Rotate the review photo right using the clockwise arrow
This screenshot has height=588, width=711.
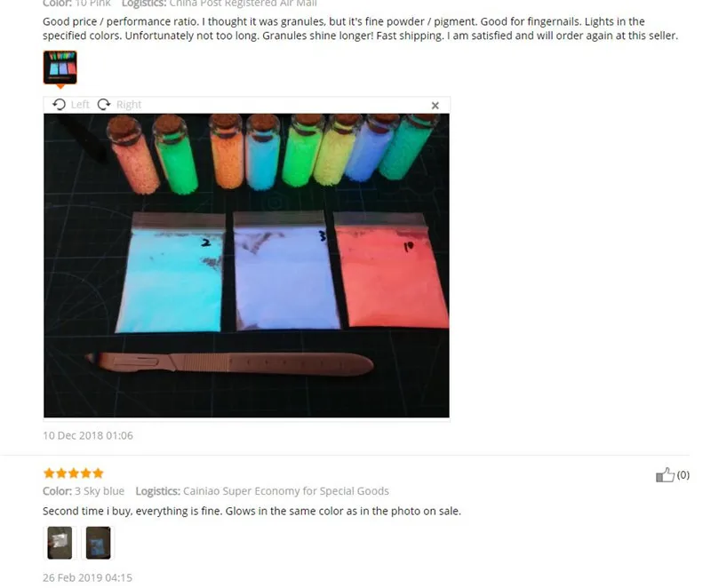click(104, 105)
